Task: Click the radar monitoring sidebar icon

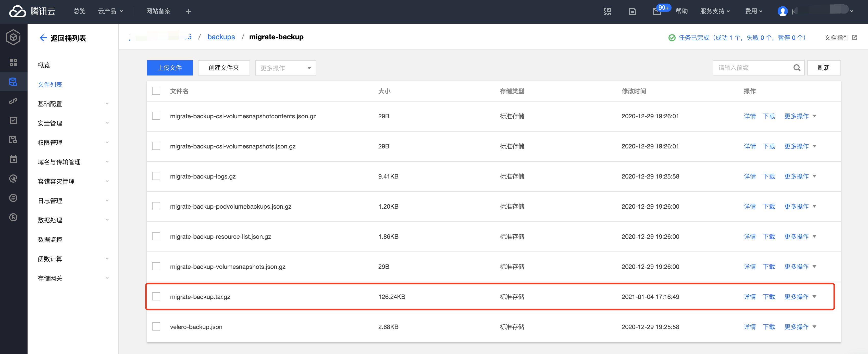Action: [x=13, y=179]
